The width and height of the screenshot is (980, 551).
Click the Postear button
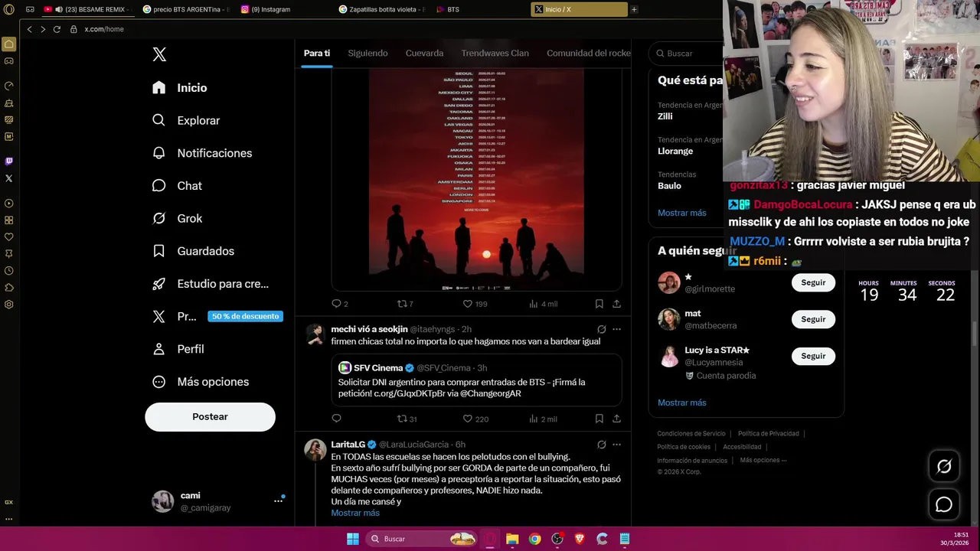coord(210,416)
